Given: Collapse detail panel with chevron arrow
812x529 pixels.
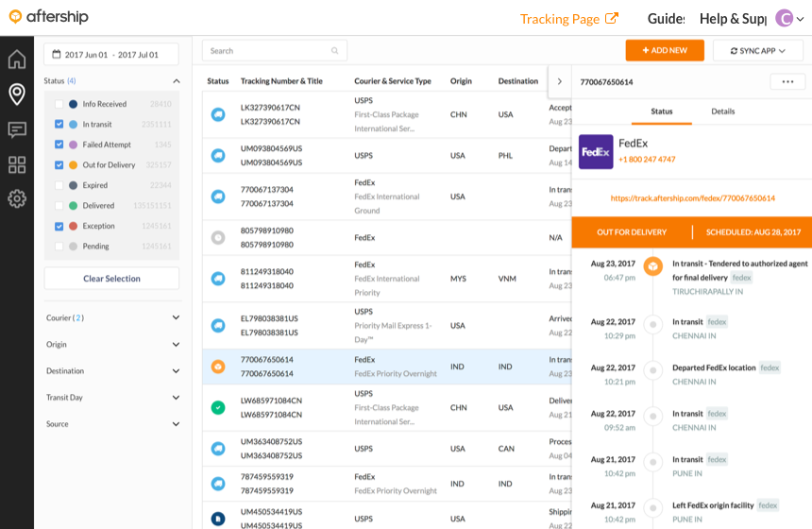Looking at the screenshot, I should coord(559,81).
